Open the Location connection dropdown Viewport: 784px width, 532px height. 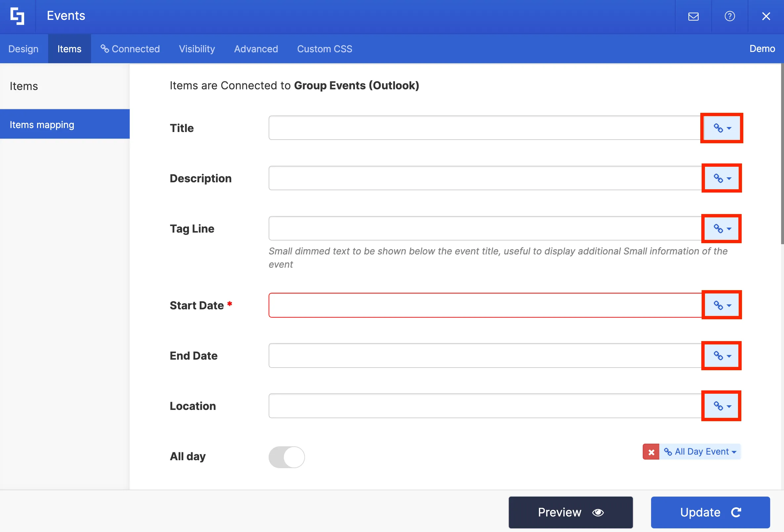pos(721,406)
